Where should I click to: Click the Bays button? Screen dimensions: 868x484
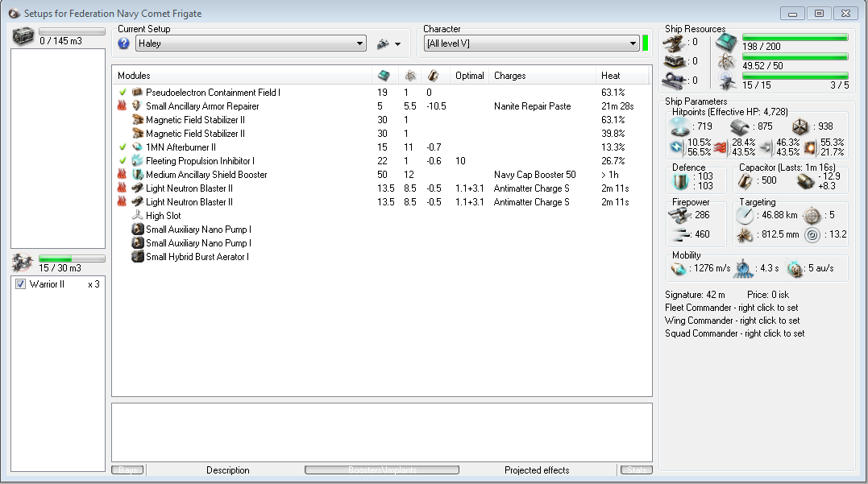click(127, 470)
